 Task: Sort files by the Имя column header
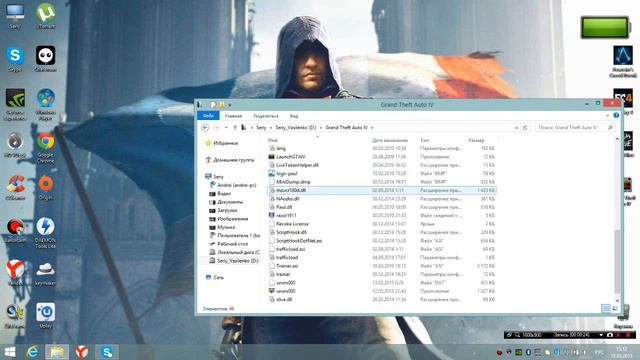point(273,140)
